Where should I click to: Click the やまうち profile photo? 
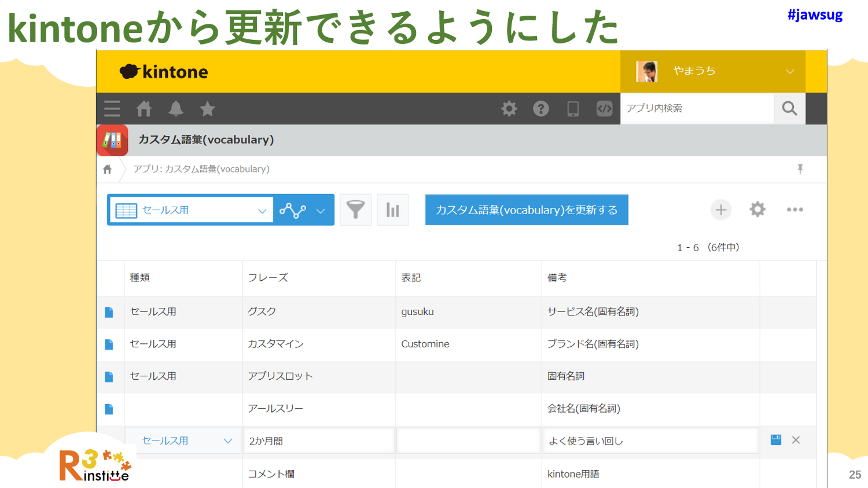tap(646, 71)
